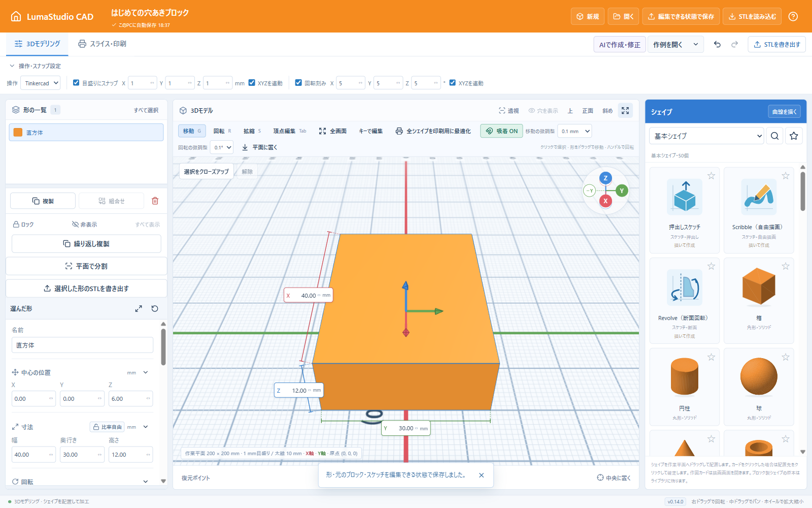This screenshot has height=508, width=812.
Task: Click 繰り返し複製 button
Action: click(x=86, y=243)
